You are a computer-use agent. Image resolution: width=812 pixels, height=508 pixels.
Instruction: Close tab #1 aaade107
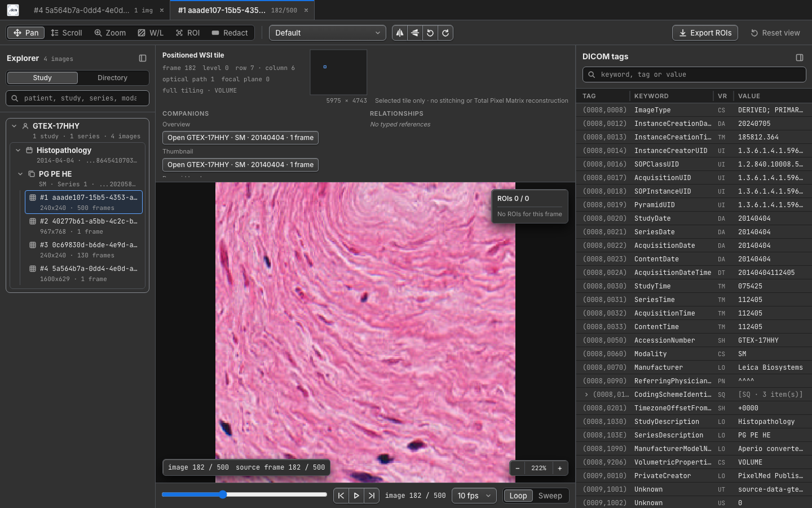click(306, 10)
